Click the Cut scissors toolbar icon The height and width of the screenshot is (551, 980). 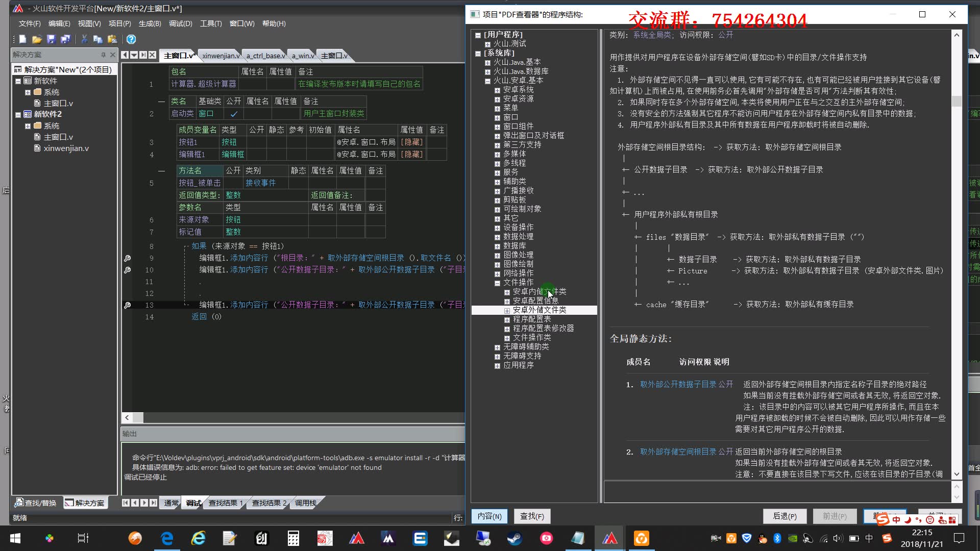point(84,39)
